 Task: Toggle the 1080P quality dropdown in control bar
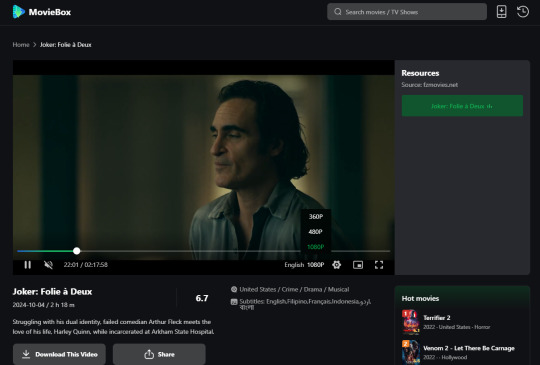[315, 264]
